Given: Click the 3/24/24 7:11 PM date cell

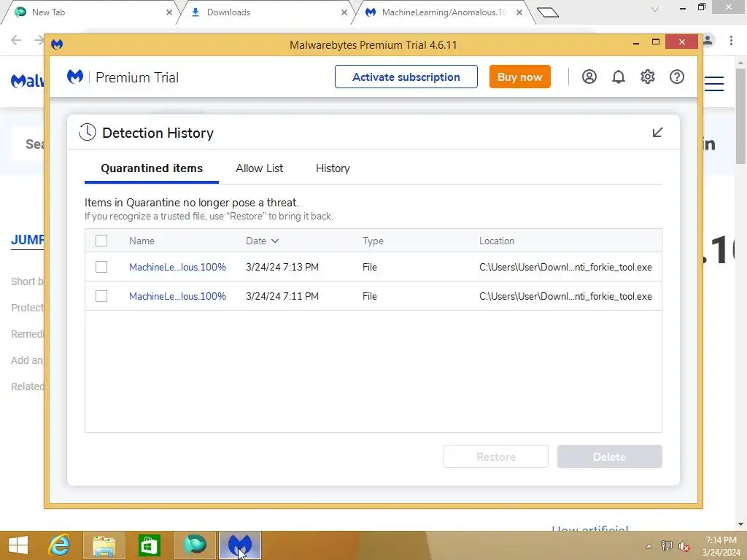Looking at the screenshot, I should coord(282,296).
